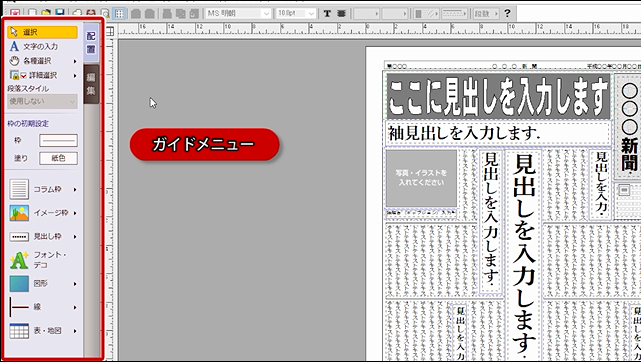Open help with the question mark icon
Image resolution: width=641 pixels, height=362 pixels.
click(x=507, y=13)
